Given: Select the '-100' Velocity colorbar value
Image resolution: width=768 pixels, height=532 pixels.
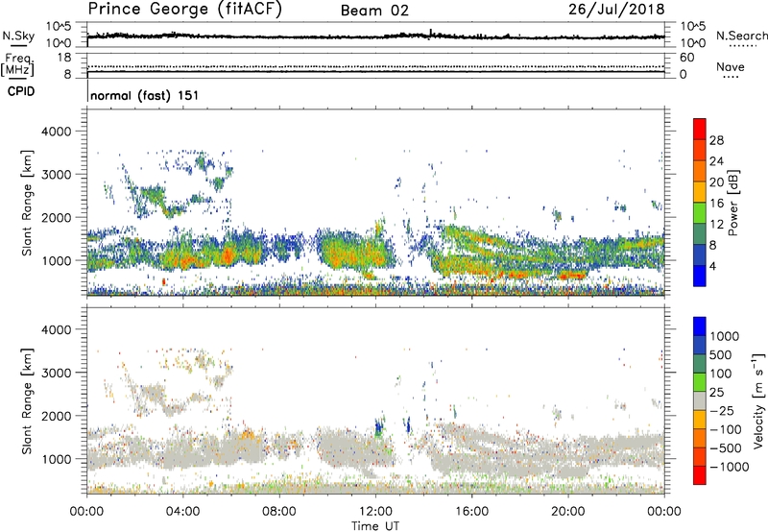Looking at the screenshot, I should point(726,429).
